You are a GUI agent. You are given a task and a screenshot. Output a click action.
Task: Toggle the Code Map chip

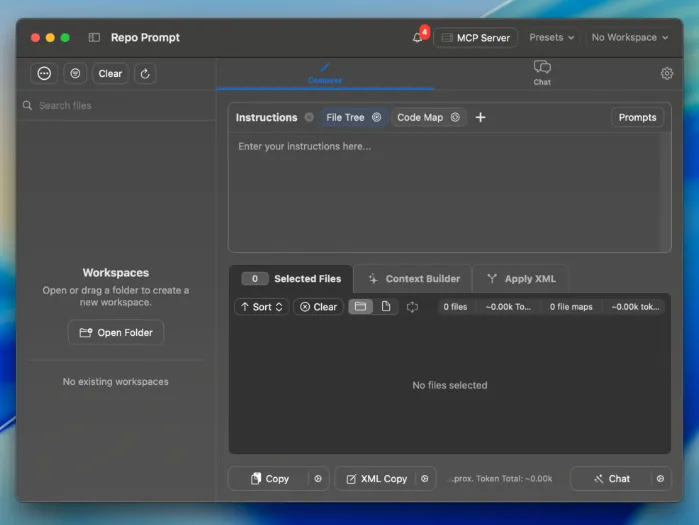[x=420, y=118]
